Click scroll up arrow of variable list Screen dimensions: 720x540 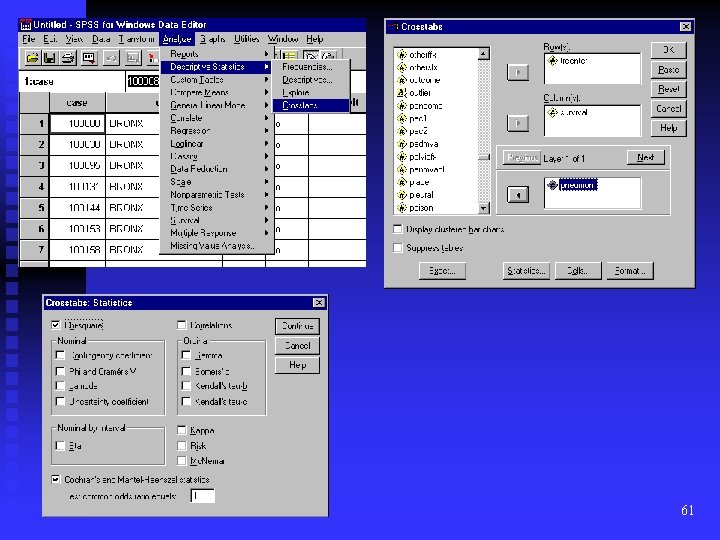pos(484,54)
